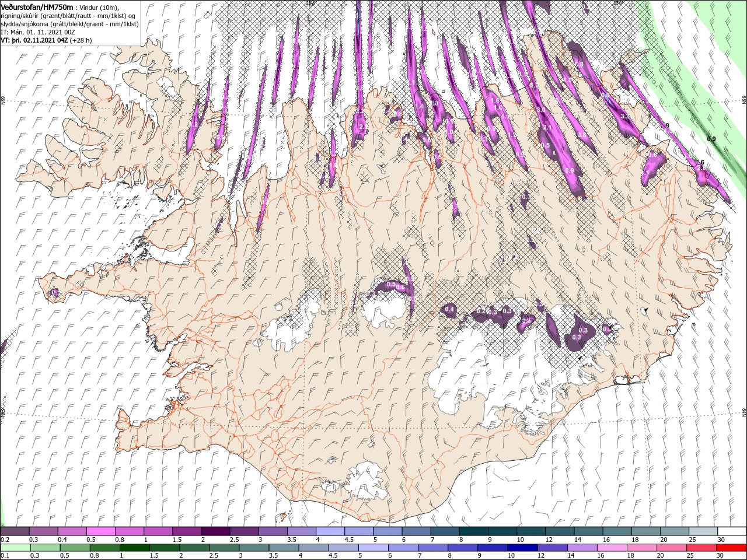Pick top legend swatch between 12 and 14
Screen dimensions: 747x560
point(560,531)
